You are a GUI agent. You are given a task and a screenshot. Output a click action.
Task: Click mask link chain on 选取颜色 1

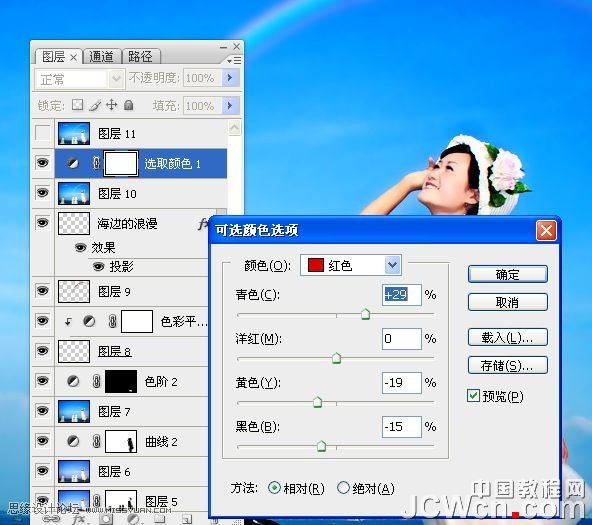click(x=96, y=163)
